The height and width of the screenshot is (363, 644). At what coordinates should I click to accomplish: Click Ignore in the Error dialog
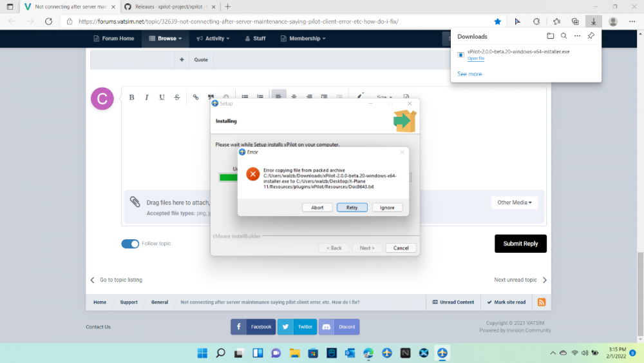pyautogui.click(x=387, y=208)
